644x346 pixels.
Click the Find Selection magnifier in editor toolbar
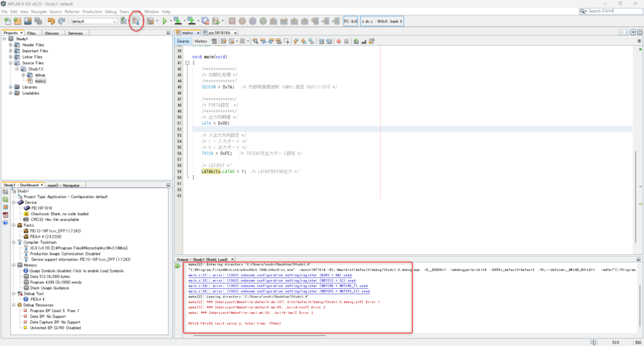(x=256, y=41)
